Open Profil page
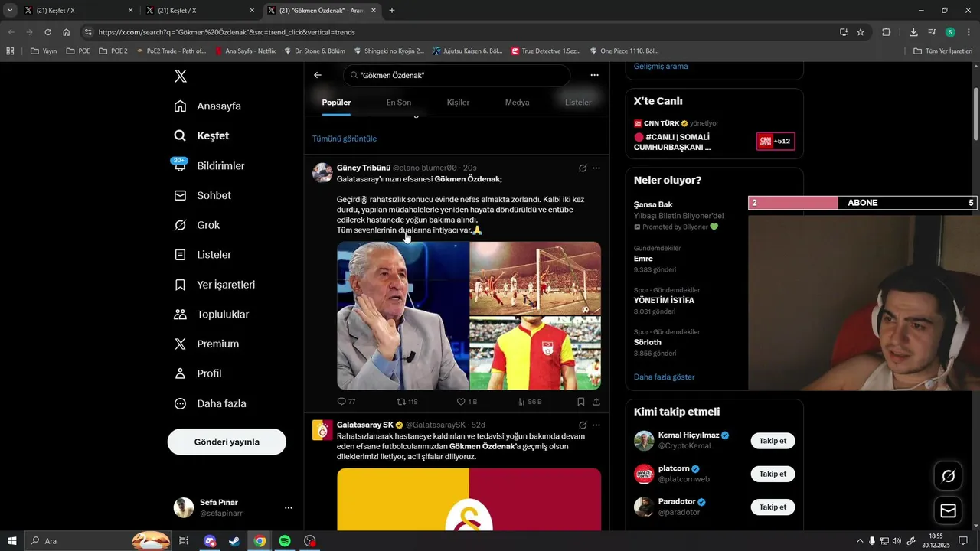This screenshot has width=980, height=551. click(198, 373)
